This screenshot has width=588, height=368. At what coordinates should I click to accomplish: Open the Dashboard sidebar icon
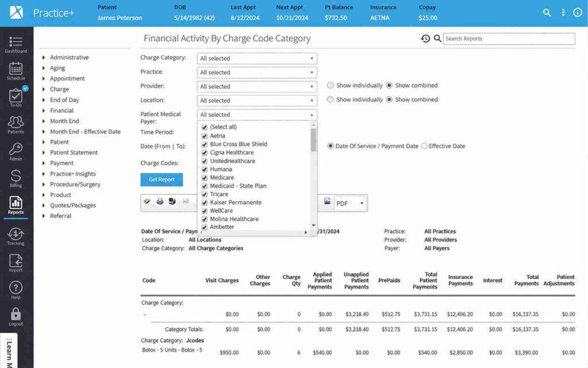pos(16,44)
